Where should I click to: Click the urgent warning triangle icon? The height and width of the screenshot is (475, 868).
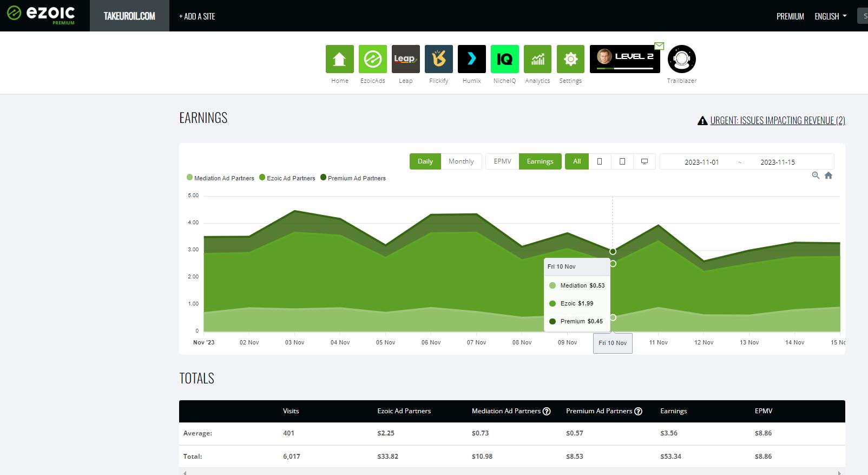(x=702, y=121)
